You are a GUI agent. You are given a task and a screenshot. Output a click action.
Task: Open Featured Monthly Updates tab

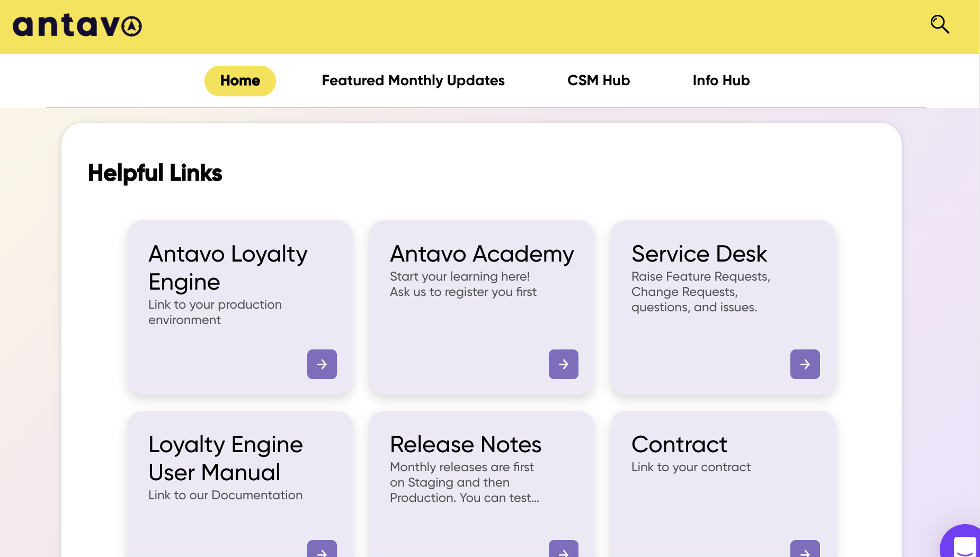point(413,80)
